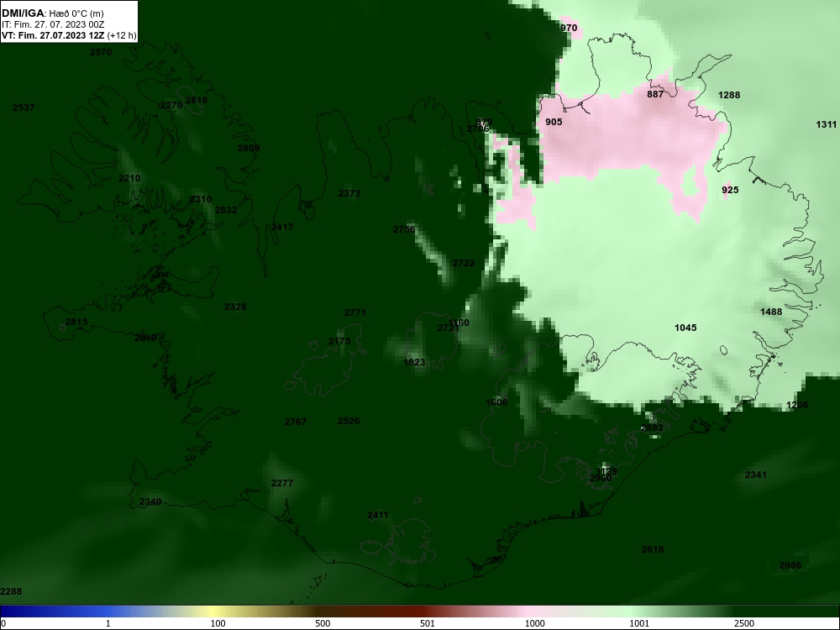Select the 2756 height label
The height and width of the screenshot is (630, 840).
coord(404,229)
